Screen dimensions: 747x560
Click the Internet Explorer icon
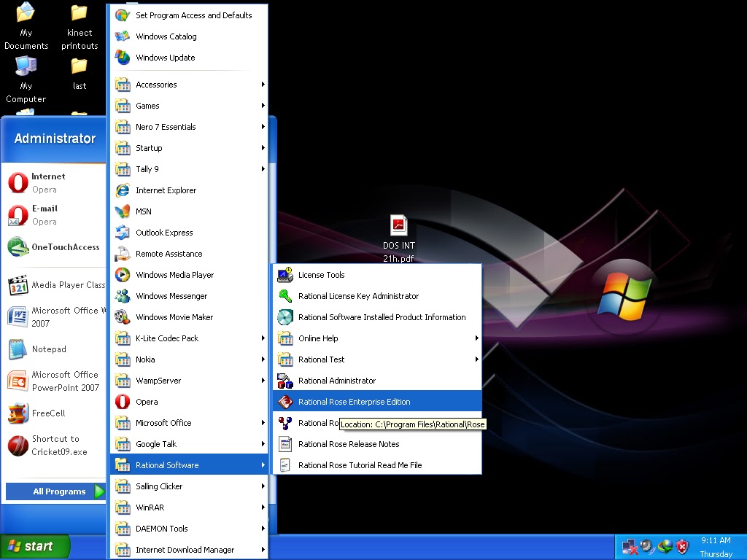point(123,190)
